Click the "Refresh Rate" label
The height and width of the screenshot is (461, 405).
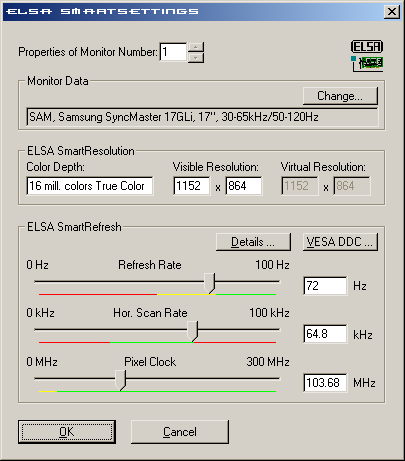(x=150, y=265)
